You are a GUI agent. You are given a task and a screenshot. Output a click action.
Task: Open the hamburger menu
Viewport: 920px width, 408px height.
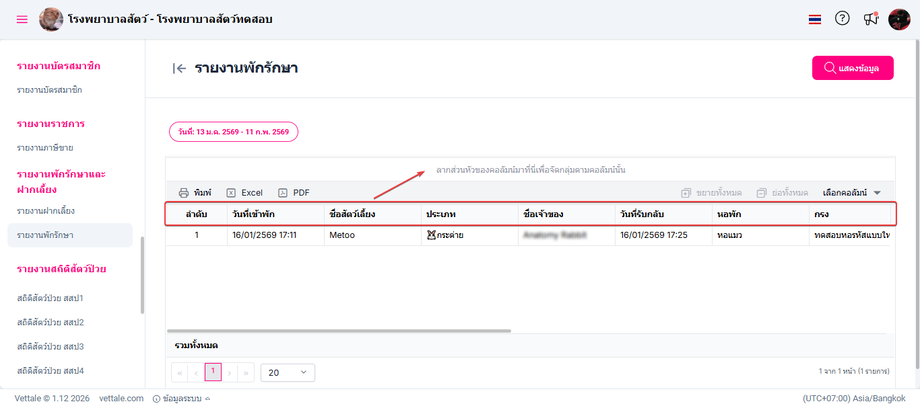[22, 19]
